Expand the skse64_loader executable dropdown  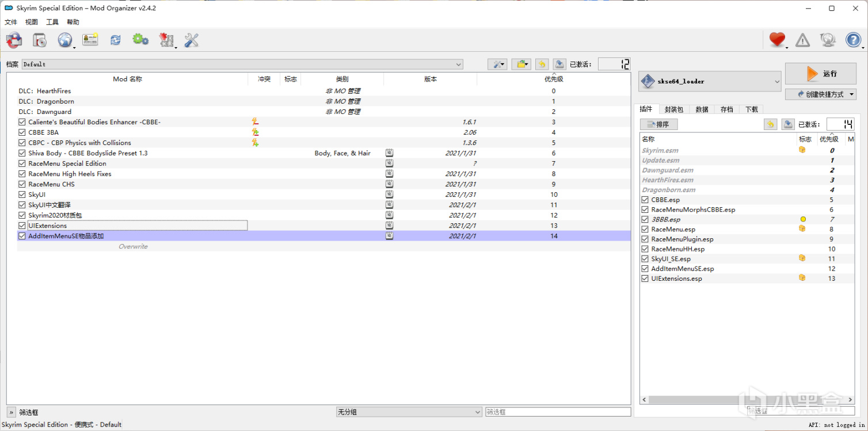pyautogui.click(x=710, y=81)
